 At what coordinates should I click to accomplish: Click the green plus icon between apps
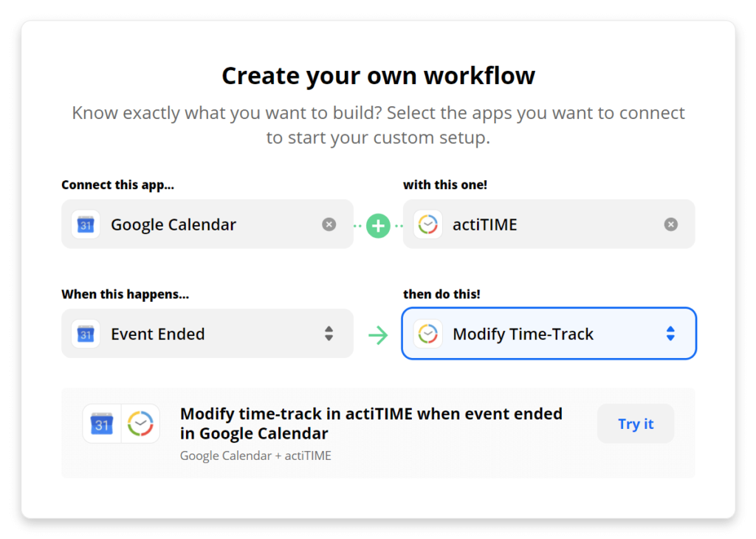[378, 225]
